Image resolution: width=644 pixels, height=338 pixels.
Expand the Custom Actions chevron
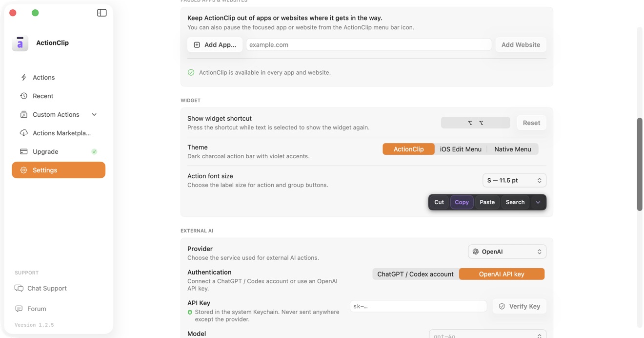pyautogui.click(x=94, y=115)
